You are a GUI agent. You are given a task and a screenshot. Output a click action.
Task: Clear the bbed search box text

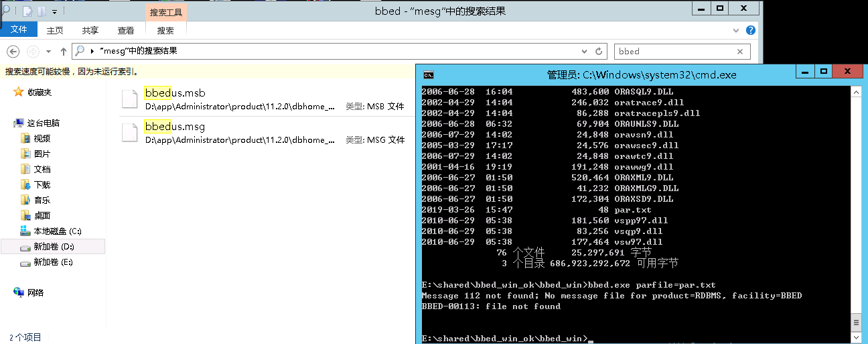point(740,52)
